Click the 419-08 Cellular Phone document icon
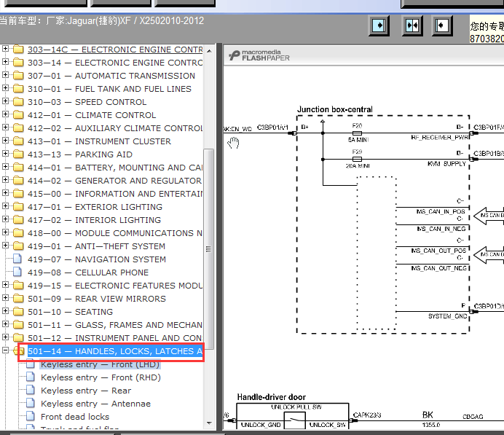Image resolution: width=504 pixels, height=435 pixels. pos(17,272)
